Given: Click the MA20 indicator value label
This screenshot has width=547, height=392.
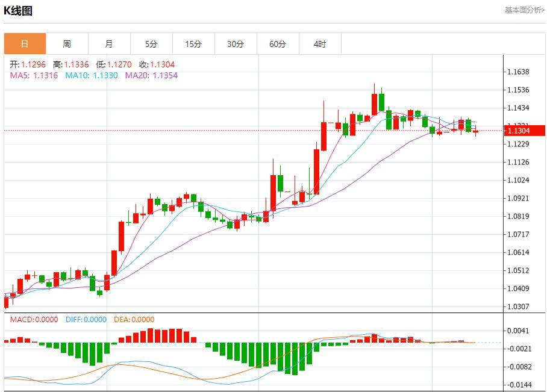Looking at the screenshot, I should [151, 75].
